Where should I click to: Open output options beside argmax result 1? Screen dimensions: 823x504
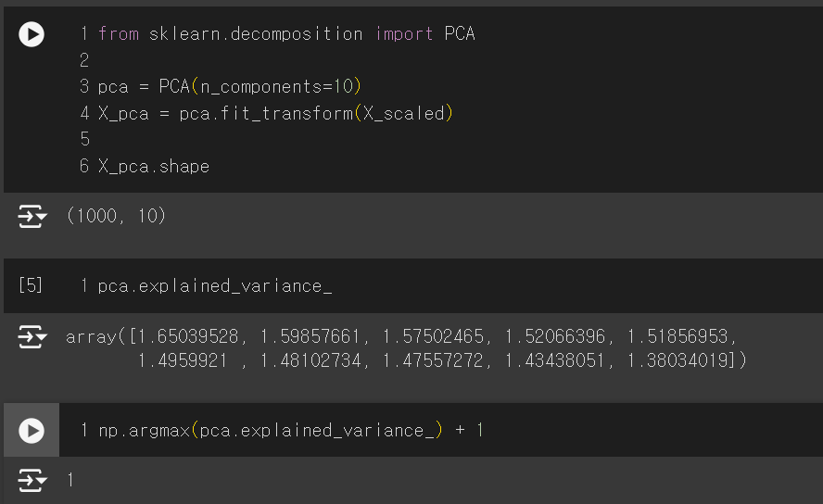pos(32,481)
